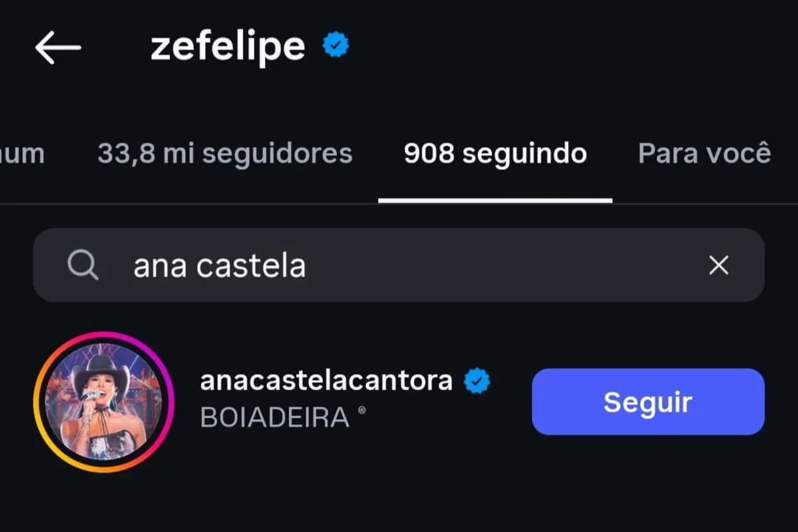
Task: Click the registered symbol after BOIADEIRA
Action: pyautogui.click(x=362, y=410)
